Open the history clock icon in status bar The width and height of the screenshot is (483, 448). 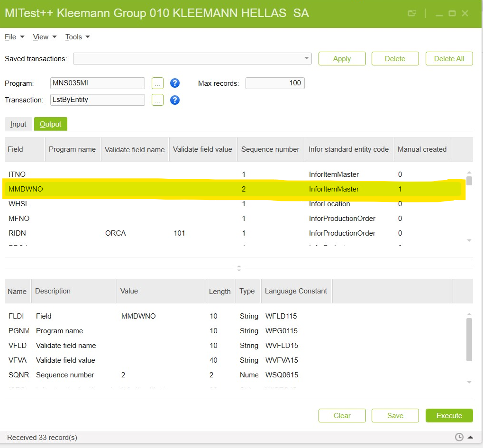[459, 437]
